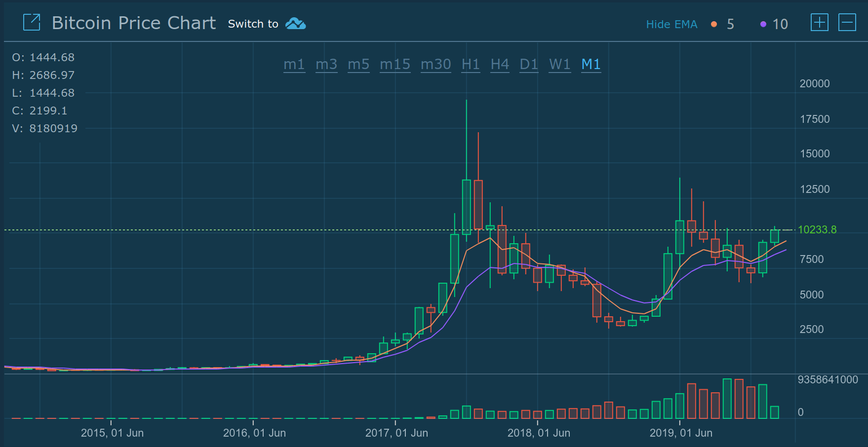The width and height of the screenshot is (868, 447).
Task: Select the D1 timeframe
Action: point(529,64)
